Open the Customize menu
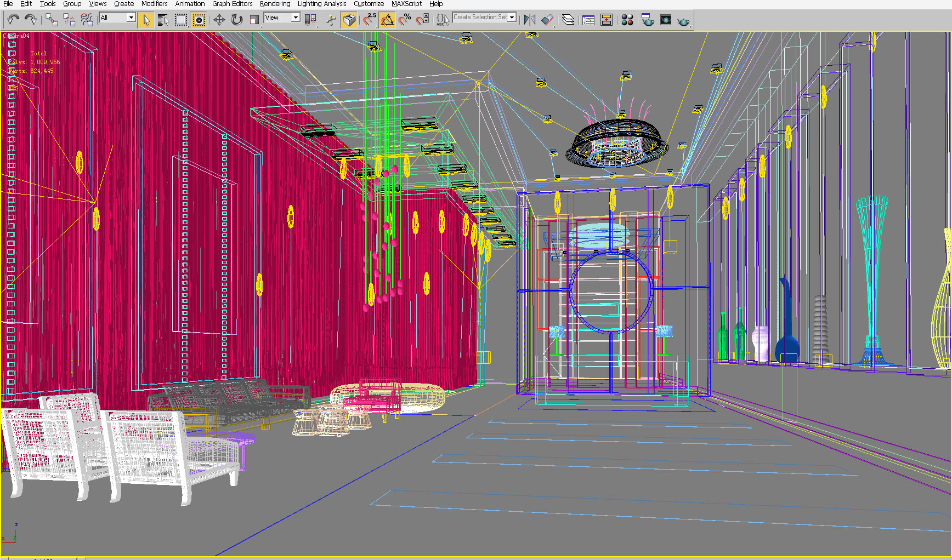Screen dimensions: 952x560 (369, 4)
